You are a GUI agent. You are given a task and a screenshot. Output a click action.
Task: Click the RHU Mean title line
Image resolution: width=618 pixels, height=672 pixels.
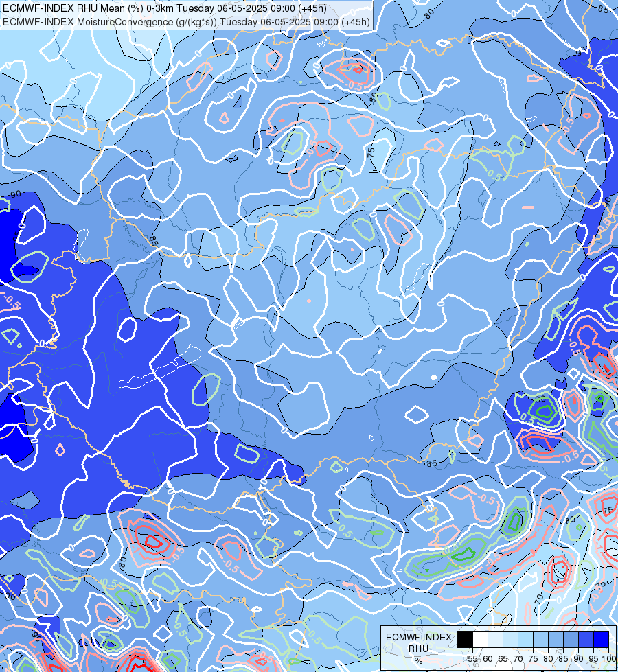(x=165, y=8)
